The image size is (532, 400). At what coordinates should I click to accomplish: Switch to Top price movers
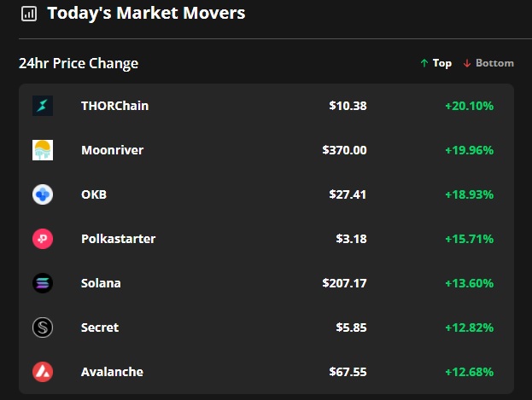[x=436, y=63]
